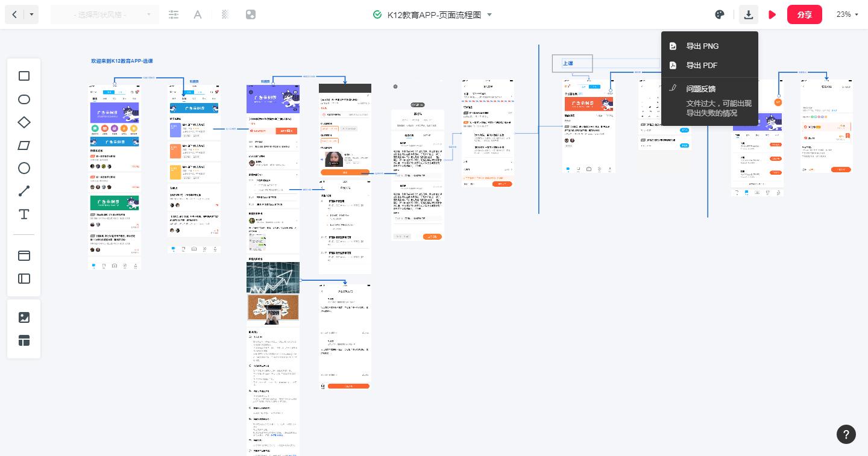Select the connector line tool
The height and width of the screenshot is (456, 868).
click(24, 191)
